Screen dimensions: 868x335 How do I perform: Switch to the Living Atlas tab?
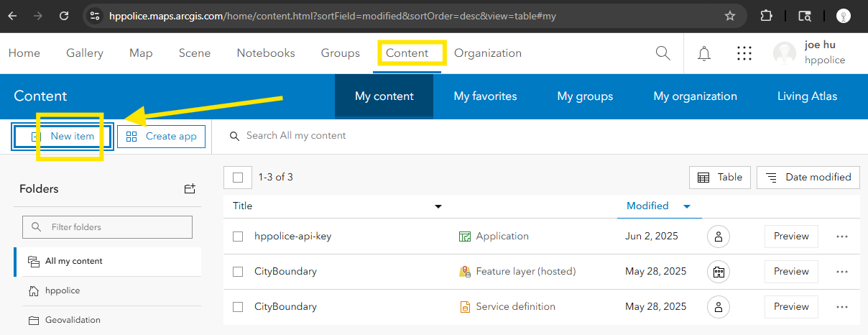tap(807, 96)
